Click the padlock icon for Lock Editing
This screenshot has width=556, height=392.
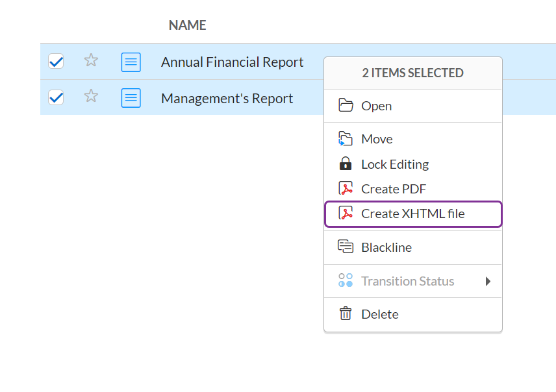click(346, 164)
